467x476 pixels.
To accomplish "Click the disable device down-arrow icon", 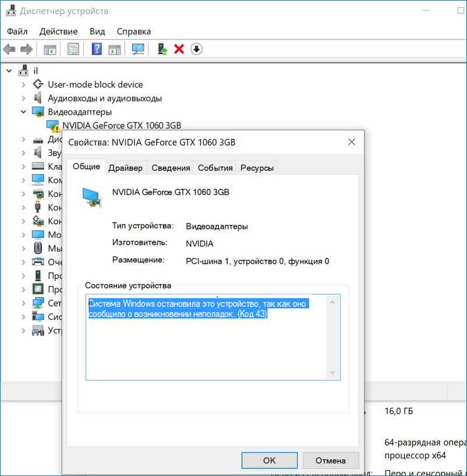I will [x=196, y=49].
